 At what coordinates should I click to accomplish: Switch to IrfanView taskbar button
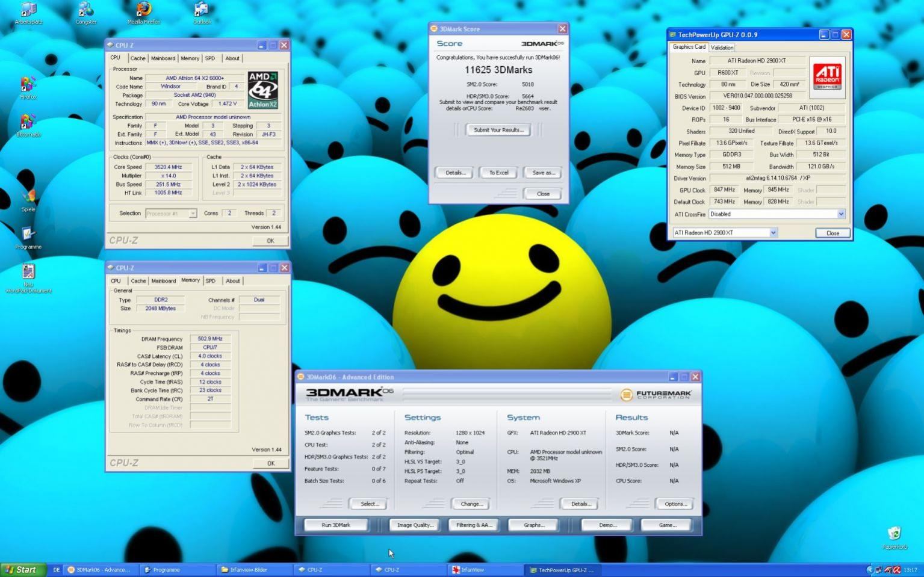point(485,570)
